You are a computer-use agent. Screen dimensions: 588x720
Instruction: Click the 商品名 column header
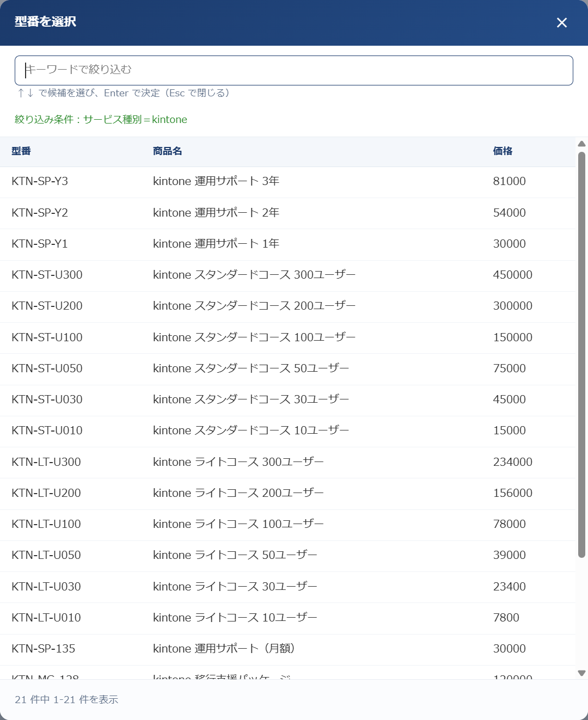tap(167, 151)
